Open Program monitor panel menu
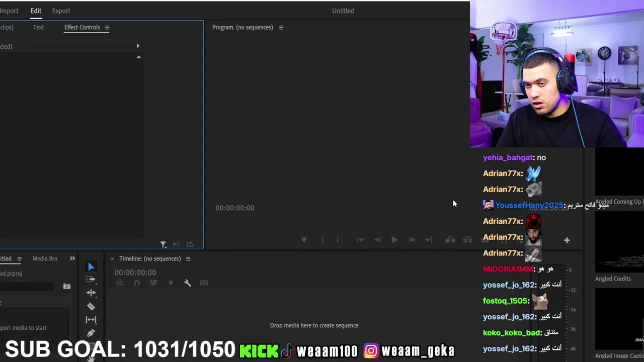This screenshot has height=362, width=644. [281, 28]
